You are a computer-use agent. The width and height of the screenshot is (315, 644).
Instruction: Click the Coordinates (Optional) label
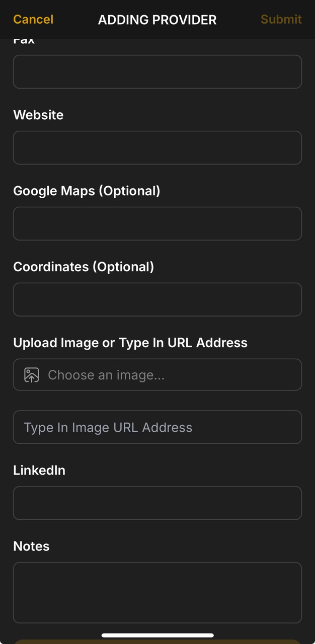coord(84,267)
